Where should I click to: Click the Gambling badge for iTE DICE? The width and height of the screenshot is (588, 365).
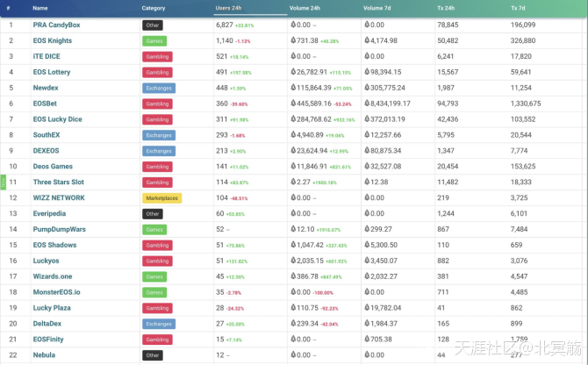pos(157,56)
